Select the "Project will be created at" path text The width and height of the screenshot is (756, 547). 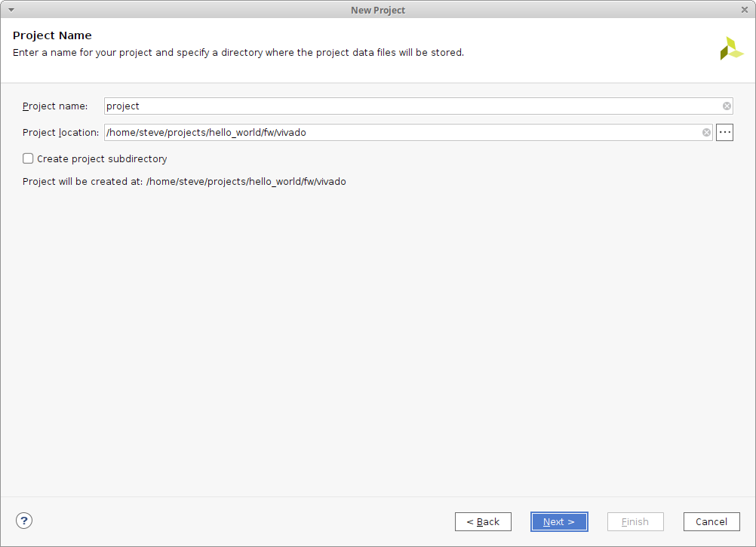[x=246, y=182]
